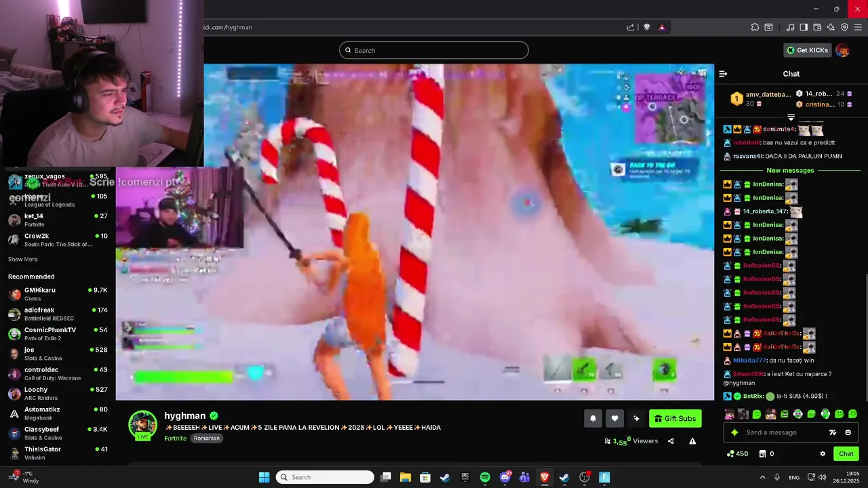868x488 pixels.
Task: Click the chat scrollbar
Action: [865, 337]
